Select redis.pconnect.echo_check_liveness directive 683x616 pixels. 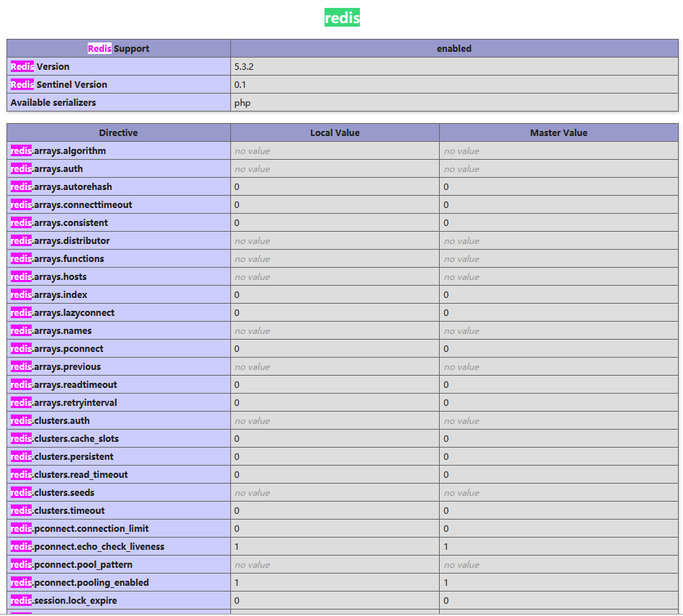point(88,547)
